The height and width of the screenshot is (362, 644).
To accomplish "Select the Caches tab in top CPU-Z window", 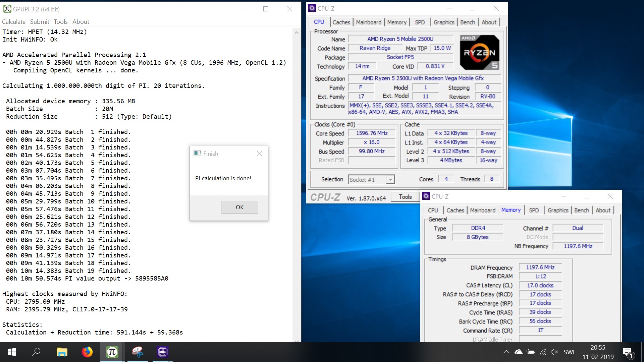I will pos(341,22).
